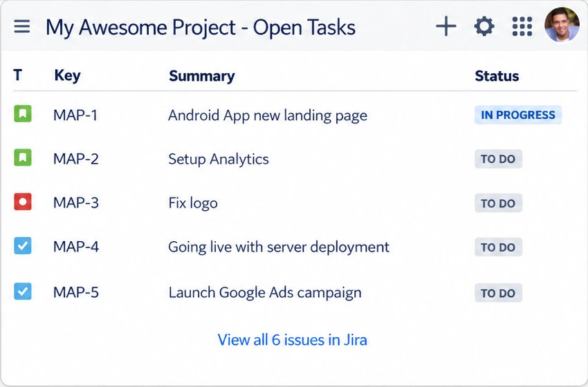
Task: Click the plus add icon
Action: (x=446, y=26)
